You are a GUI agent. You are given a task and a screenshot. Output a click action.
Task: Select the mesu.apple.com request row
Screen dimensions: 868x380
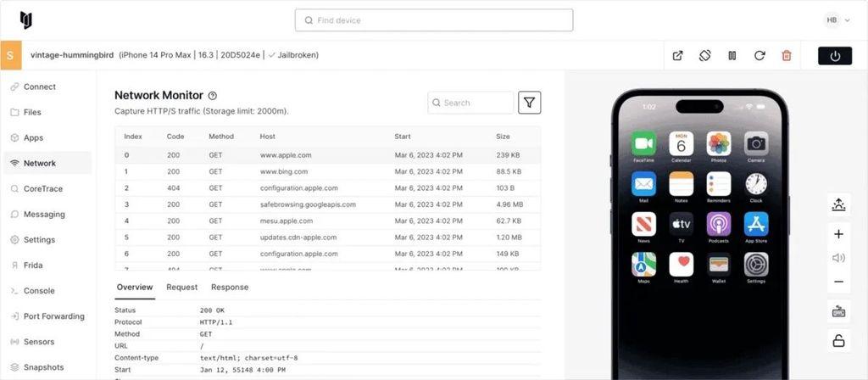click(x=328, y=221)
